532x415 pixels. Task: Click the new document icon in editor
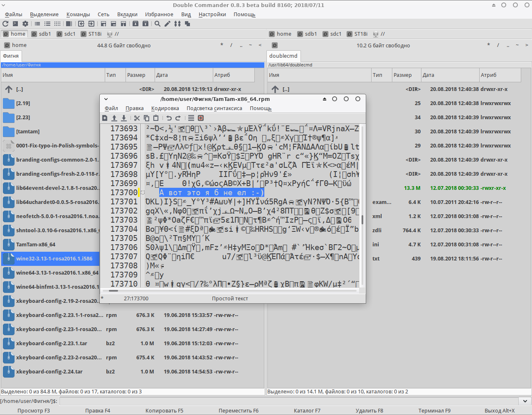(105, 118)
